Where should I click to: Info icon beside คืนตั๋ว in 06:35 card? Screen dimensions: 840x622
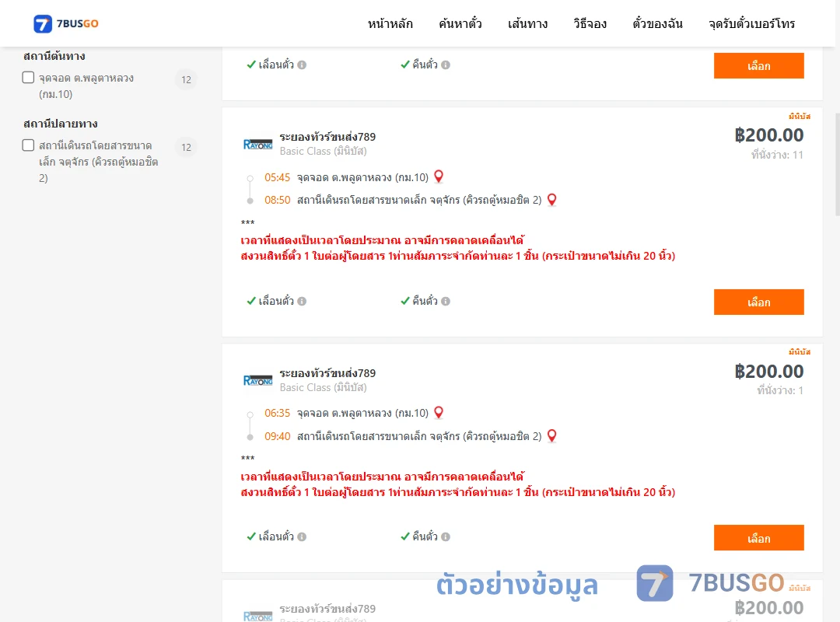[x=446, y=536]
